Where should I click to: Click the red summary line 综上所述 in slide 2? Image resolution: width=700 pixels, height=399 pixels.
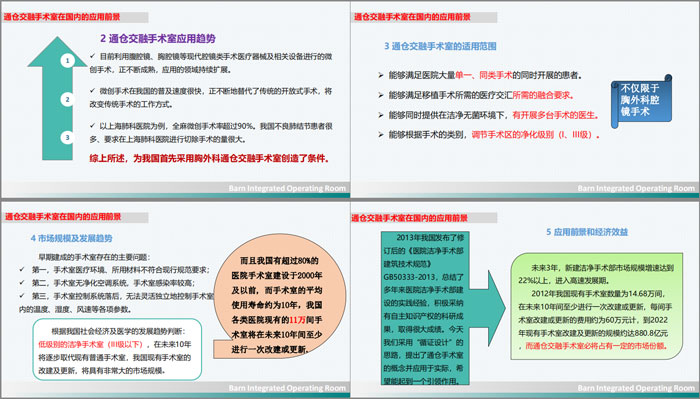click(209, 158)
